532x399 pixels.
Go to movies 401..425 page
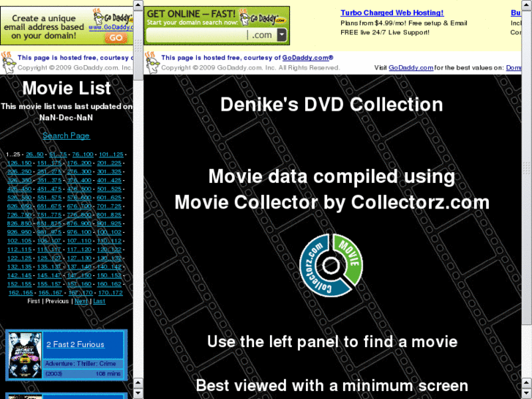tap(109, 180)
